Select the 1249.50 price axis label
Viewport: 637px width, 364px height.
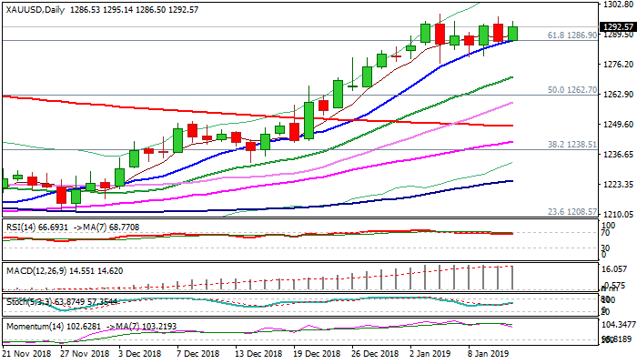(x=615, y=125)
